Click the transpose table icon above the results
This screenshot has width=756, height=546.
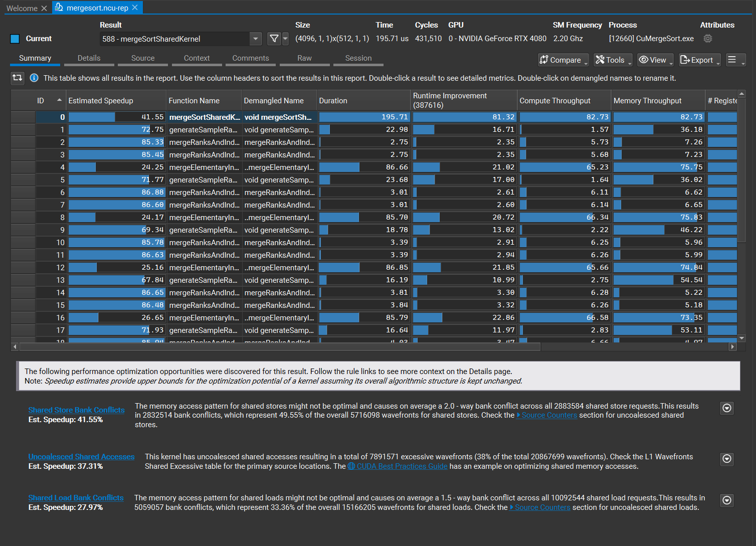click(x=17, y=78)
